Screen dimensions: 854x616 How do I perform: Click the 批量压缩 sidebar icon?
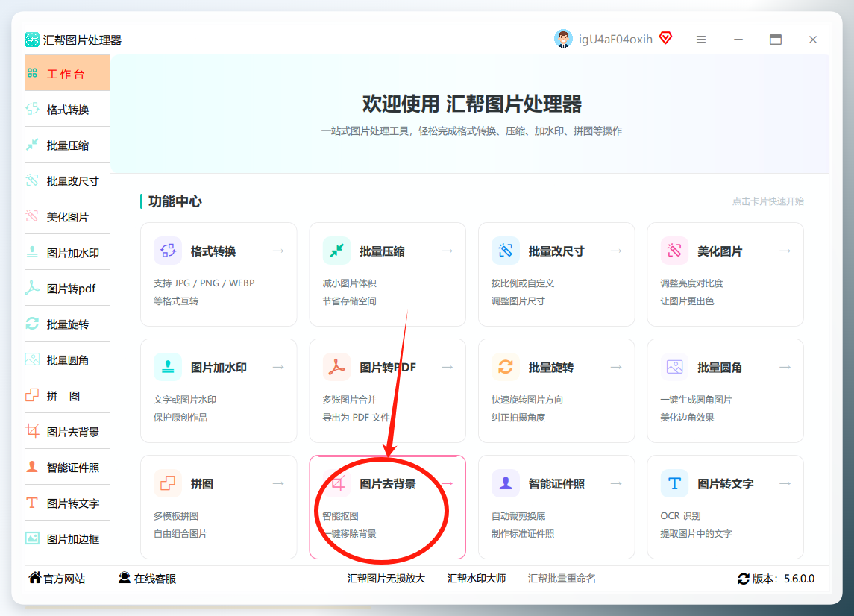pos(32,145)
